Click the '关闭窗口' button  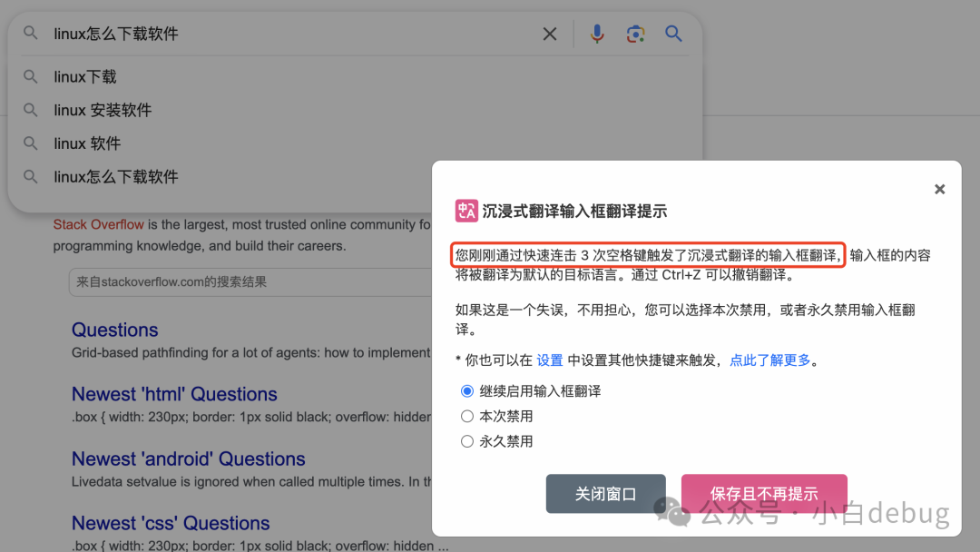click(605, 494)
